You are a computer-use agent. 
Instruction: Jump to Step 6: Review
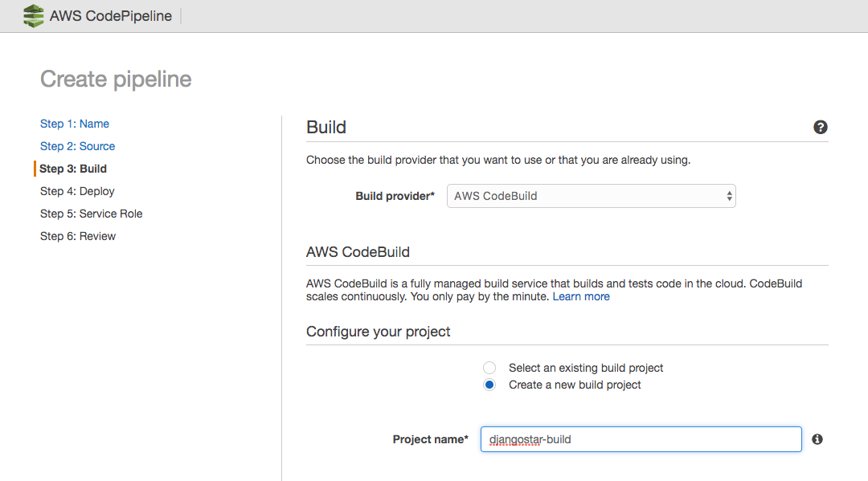click(x=78, y=236)
